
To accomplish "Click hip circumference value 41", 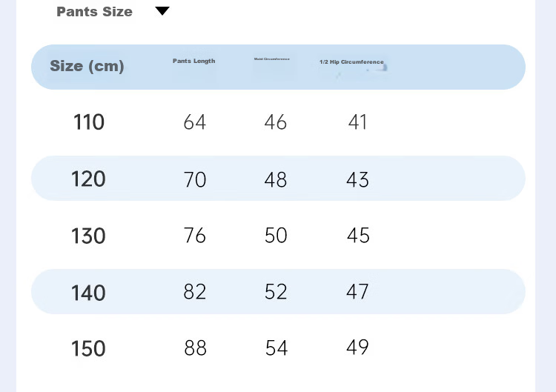I will (x=357, y=122).
